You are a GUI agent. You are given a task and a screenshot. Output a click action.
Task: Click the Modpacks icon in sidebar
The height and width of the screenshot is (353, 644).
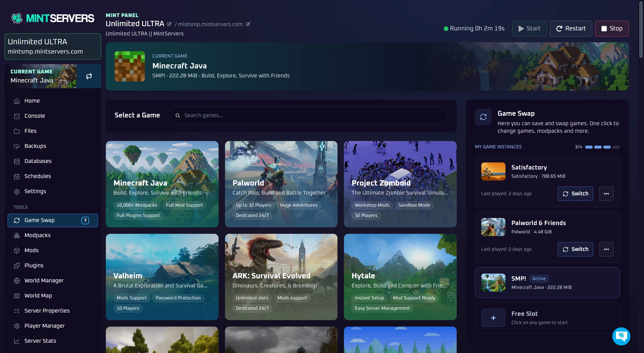[17, 236]
